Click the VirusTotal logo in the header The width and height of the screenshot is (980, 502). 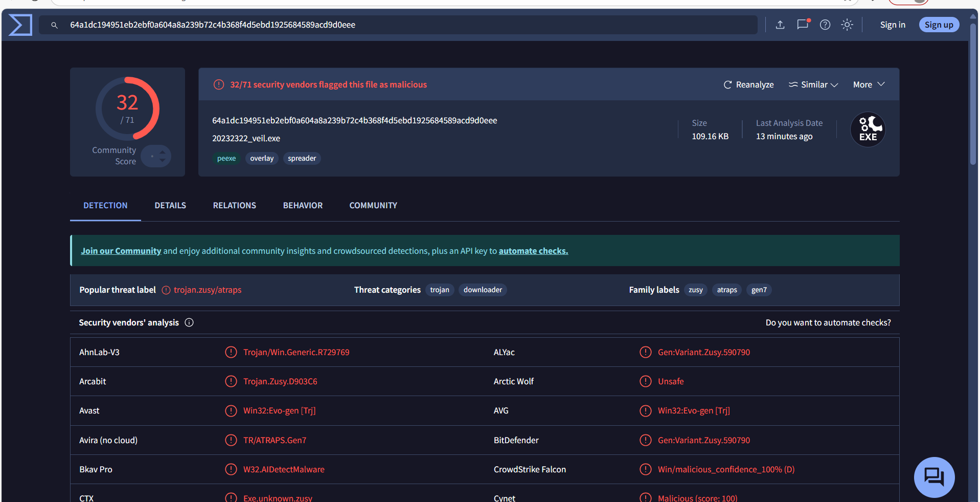[20, 25]
